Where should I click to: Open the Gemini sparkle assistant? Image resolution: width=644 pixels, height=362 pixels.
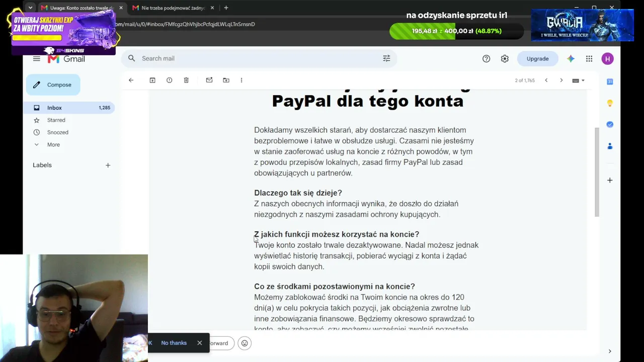click(571, 59)
